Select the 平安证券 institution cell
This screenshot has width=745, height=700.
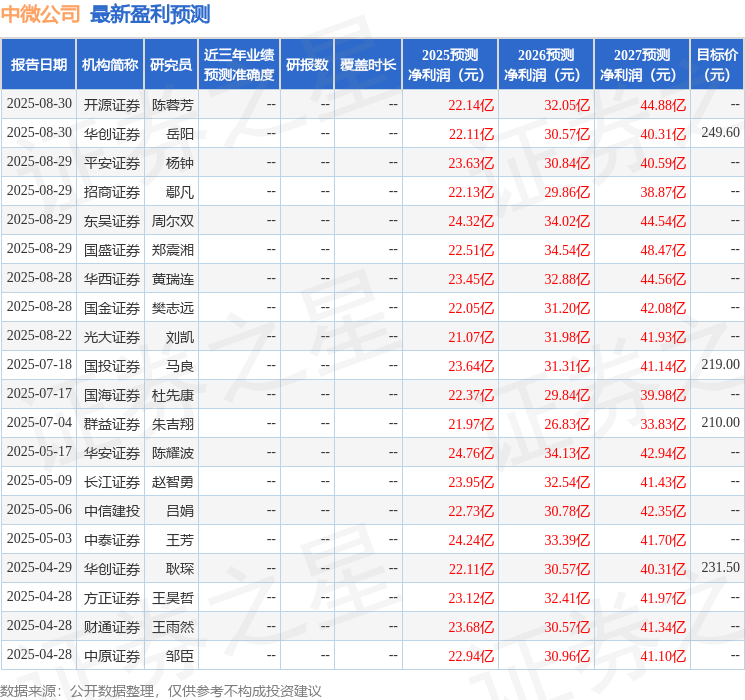coord(112,163)
